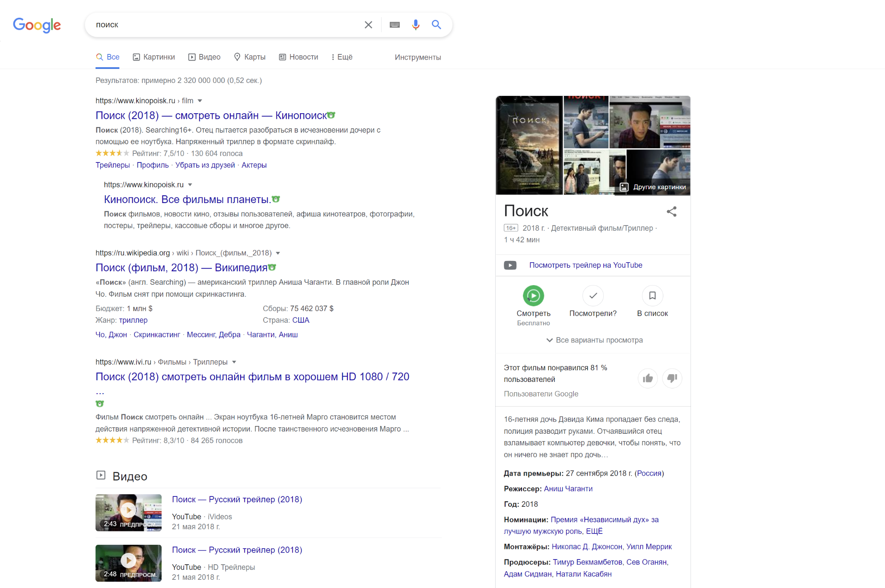Click the blue search magnifier icon
The width and height of the screenshot is (885, 588).
tap(436, 25)
